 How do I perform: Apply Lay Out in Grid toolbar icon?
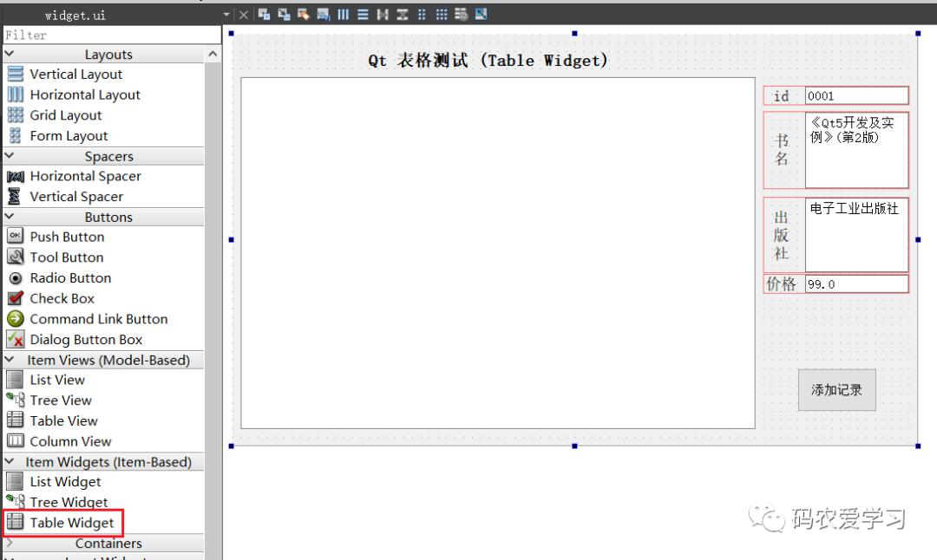coord(442,15)
